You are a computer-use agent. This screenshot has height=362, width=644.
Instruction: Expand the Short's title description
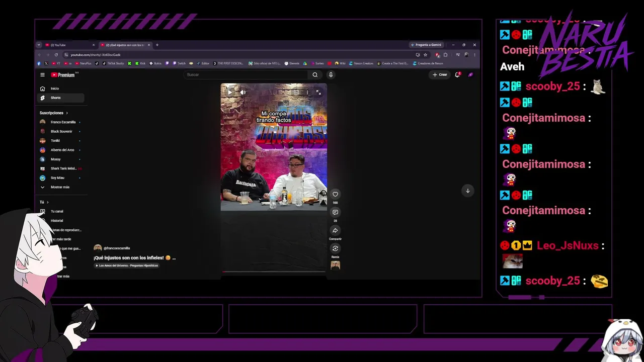(134, 258)
